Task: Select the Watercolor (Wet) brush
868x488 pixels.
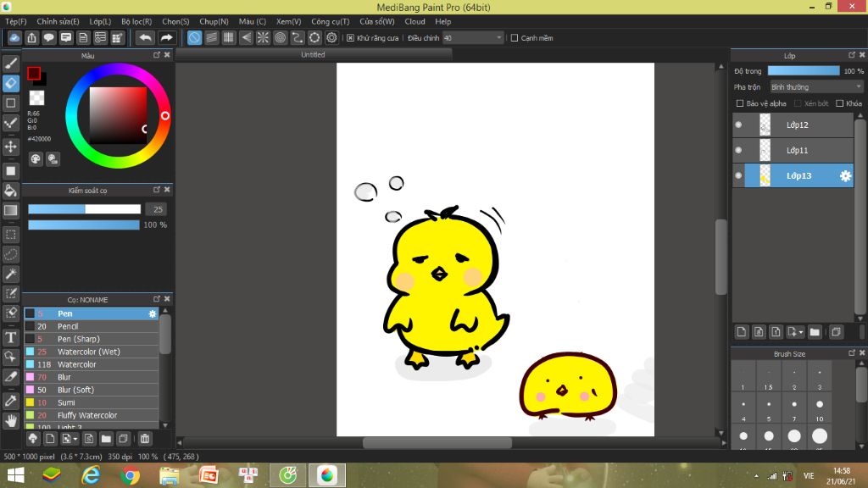Action: 92,352
